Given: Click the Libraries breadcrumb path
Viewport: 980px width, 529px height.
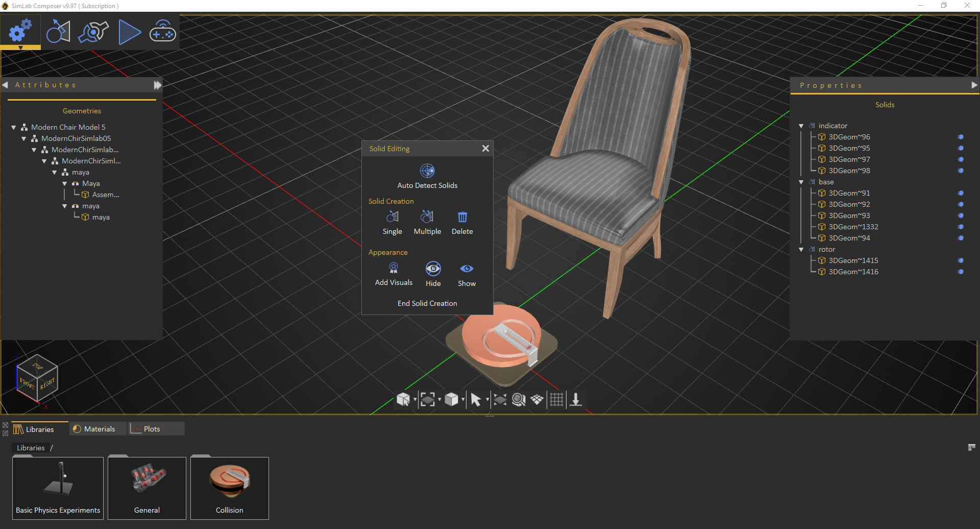Looking at the screenshot, I should point(31,448).
